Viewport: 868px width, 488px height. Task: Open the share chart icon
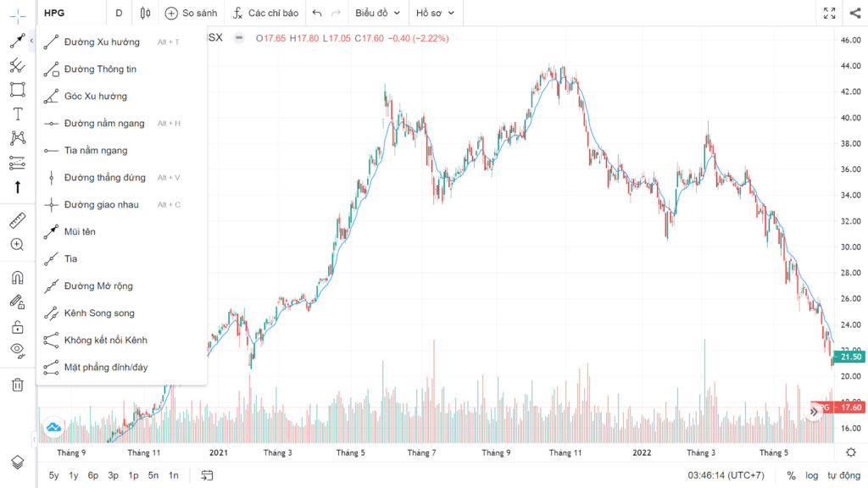[x=855, y=13]
